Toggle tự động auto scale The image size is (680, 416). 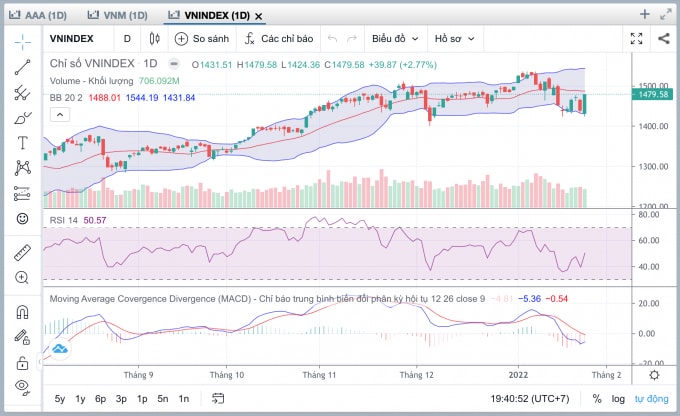pos(651,399)
